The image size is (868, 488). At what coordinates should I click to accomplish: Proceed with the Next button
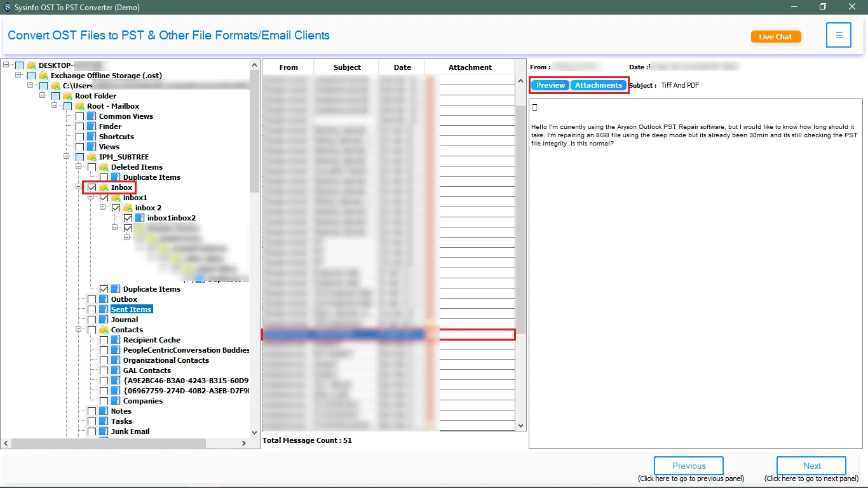(x=811, y=466)
